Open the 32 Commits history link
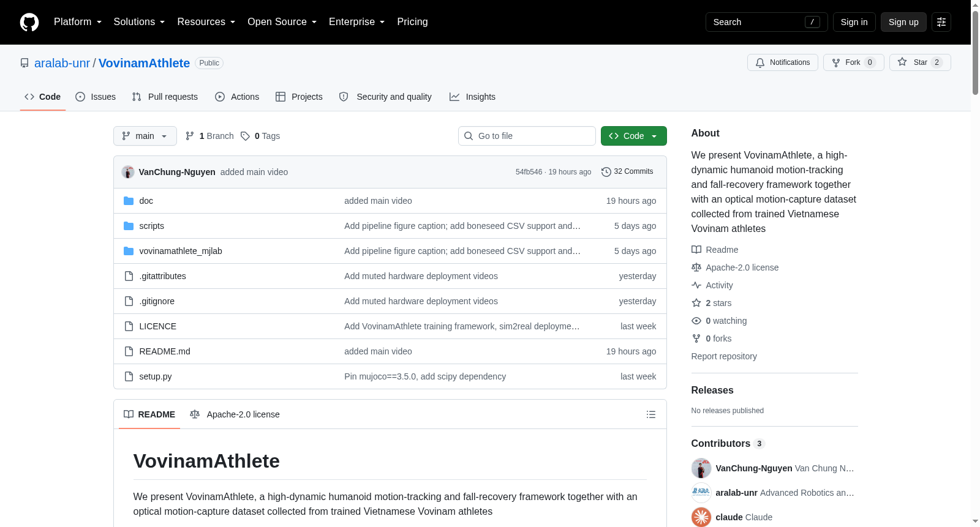The width and height of the screenshot is (980, 527). coord(627,172)
